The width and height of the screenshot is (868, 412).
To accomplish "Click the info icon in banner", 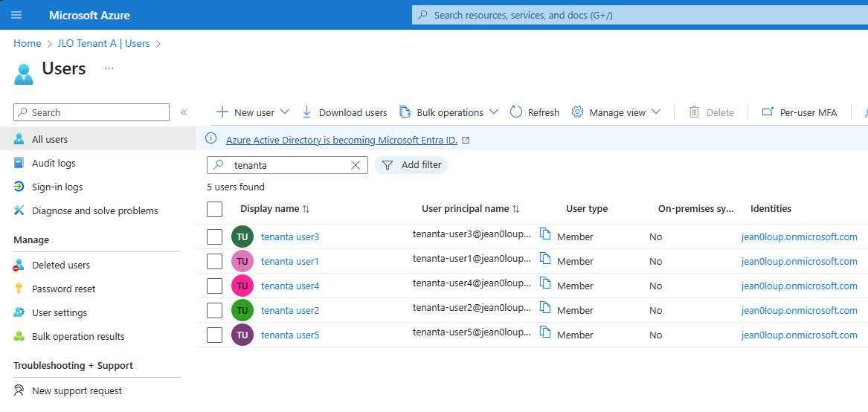I will [211, 138].
